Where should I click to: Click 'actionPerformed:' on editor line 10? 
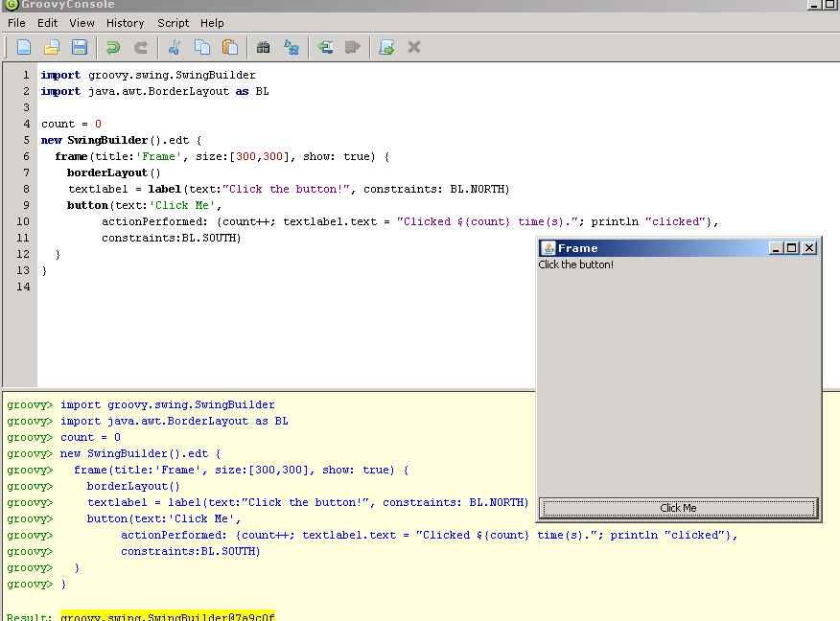pyautogui.click(x=154, y=221)
